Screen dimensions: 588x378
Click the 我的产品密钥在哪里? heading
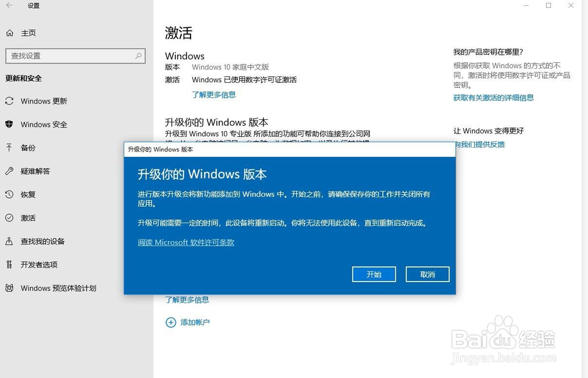click(x=488, y=52)
